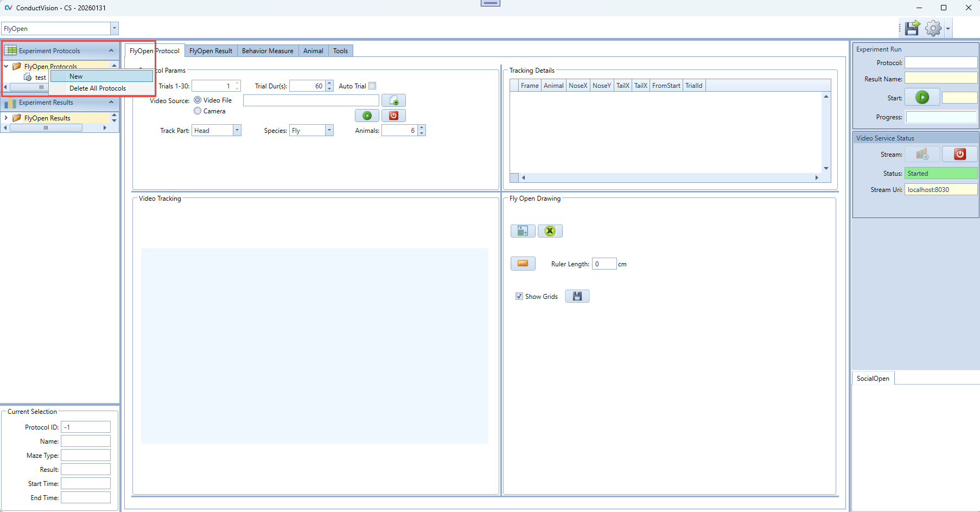This screenshot has width=980, height=512.
Task: Uncheck the Show Grids checkbox
Action: [x=519, y=296]
